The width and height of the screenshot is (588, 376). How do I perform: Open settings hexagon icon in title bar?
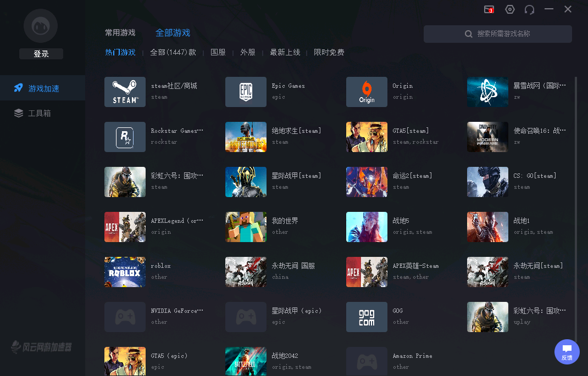(509, 9)
